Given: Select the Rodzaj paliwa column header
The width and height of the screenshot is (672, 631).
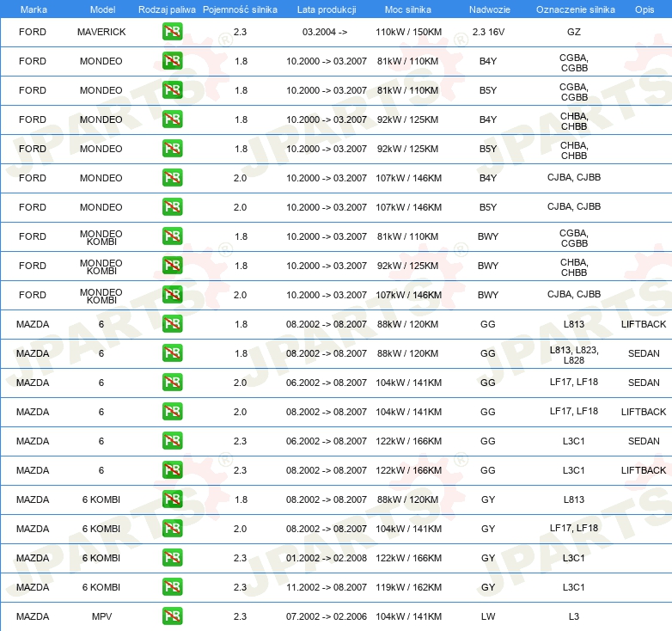Looking at the screenshot, I should pos(167,9).
